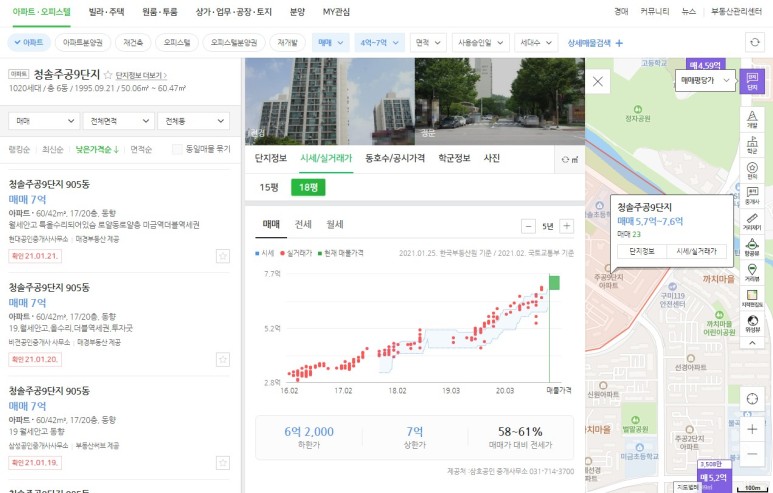
Task: Open 항공뷰 aerial view
Action: 752,247
